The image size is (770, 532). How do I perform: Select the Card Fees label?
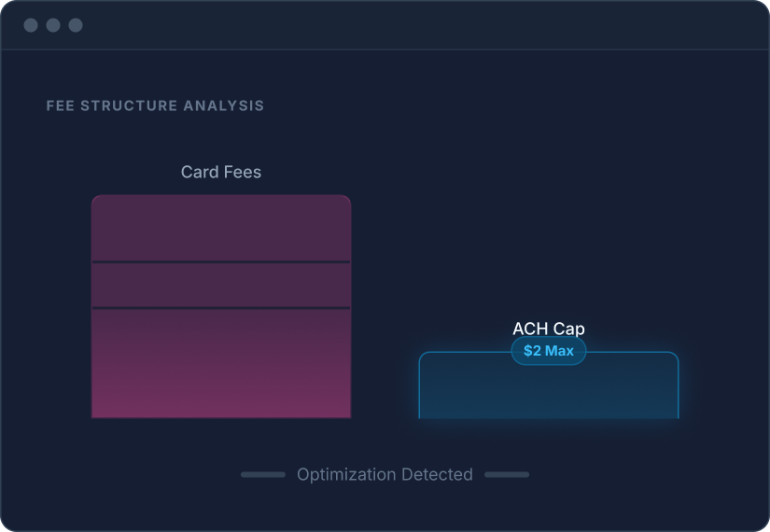pyautogui.click(x=221, y=173)
